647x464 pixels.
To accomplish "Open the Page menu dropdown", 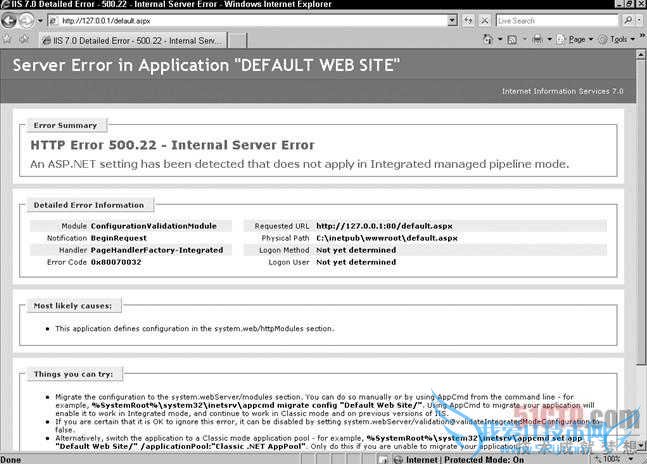I will [580, 39].
